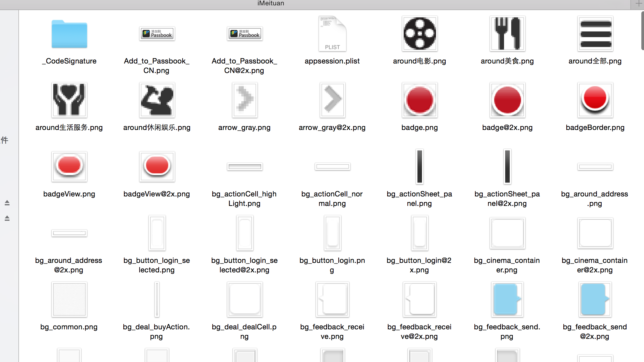
Task: Select the Add_to_Passbook_CN.png thumbnail
Action: pos(157,34)
